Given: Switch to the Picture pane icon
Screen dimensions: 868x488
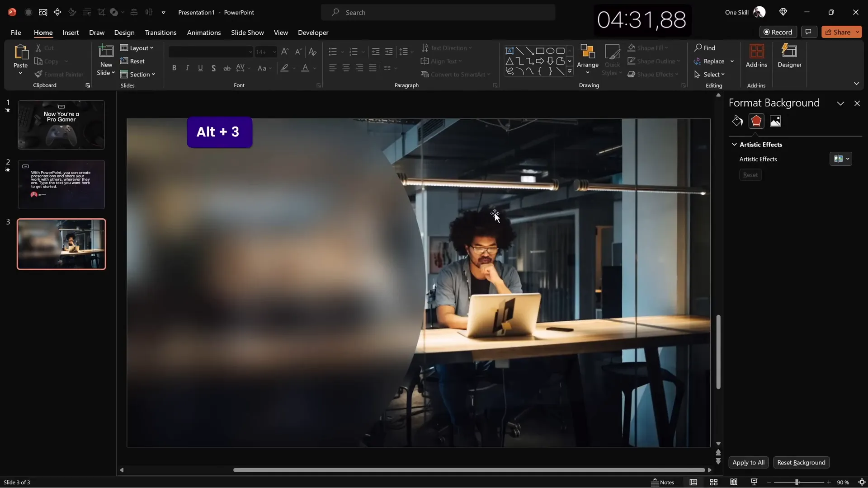Looking at the screenshot, I should 775,121.
